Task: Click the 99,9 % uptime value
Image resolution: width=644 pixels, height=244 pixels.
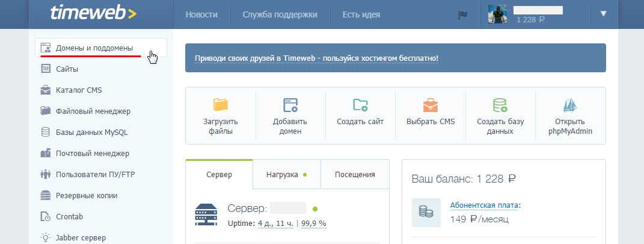Action: pos(314,224)
